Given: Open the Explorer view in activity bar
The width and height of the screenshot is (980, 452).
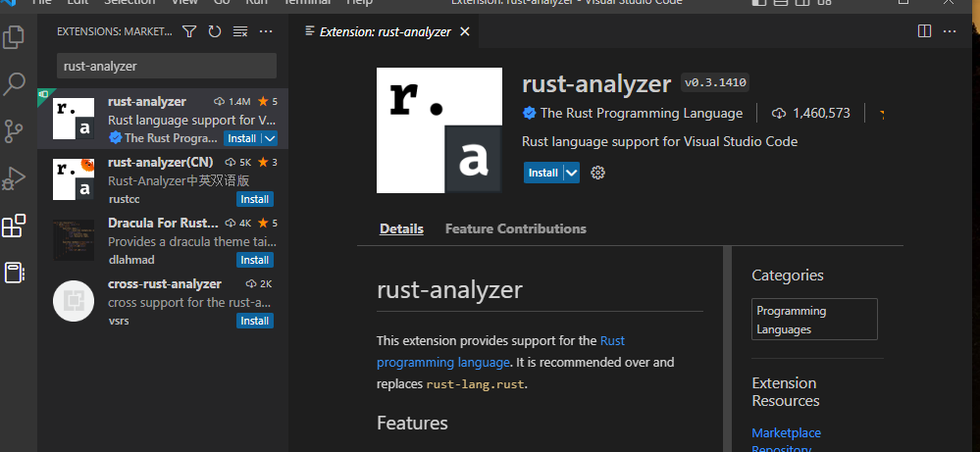Looking at the screenshot, I should [14, 37].
